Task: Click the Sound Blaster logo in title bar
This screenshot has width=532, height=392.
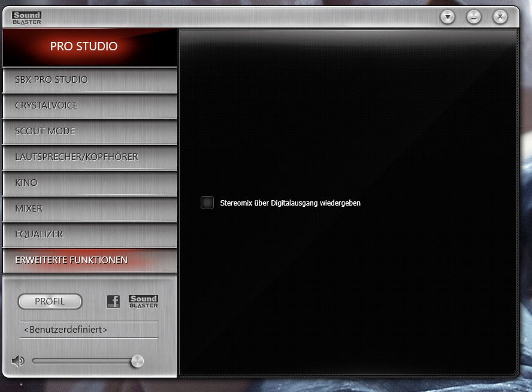Action: coord(26,17)
